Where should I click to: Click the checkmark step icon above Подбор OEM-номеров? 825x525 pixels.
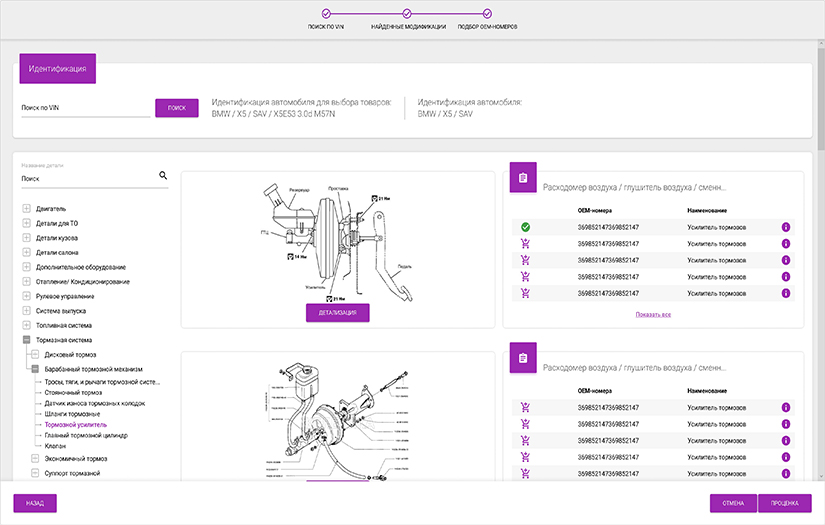pos(487,13)
